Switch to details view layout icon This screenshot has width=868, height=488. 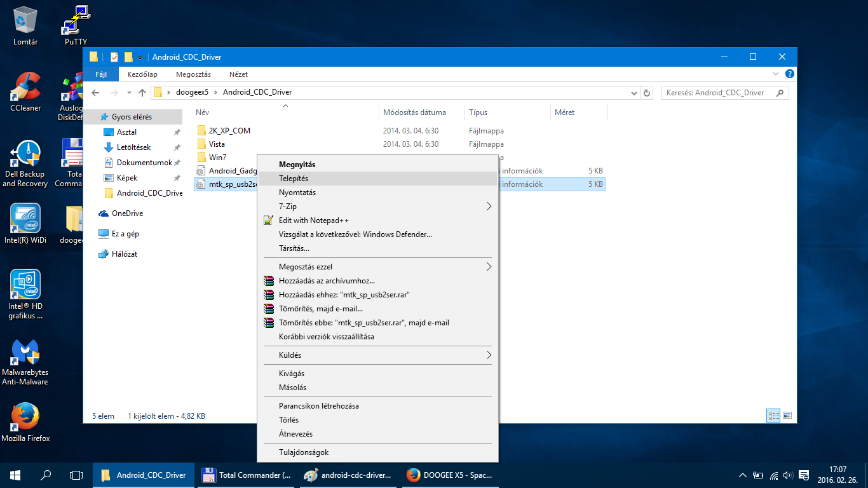coord(773,416)
